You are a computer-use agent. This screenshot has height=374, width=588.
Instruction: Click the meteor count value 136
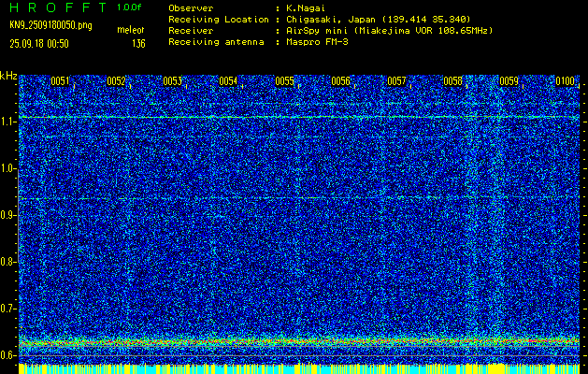click(138, 44)
